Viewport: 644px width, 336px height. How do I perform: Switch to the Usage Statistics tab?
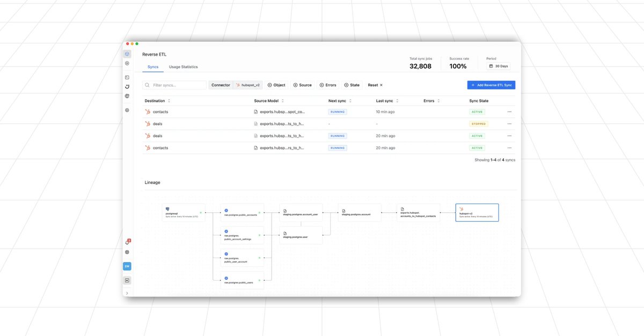(x=183, y=66)
